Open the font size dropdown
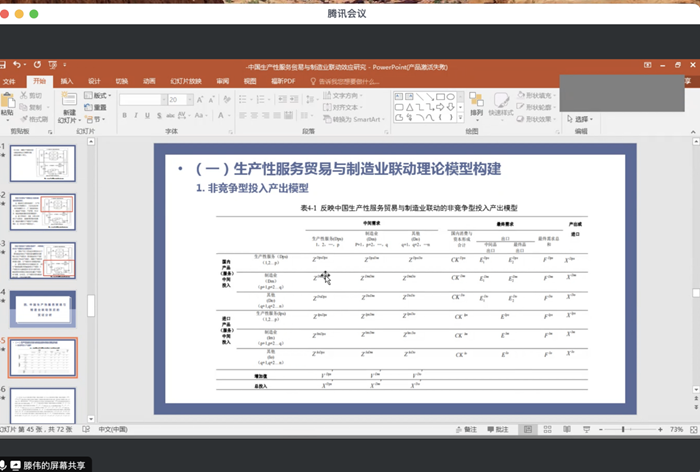This screenshot has width=700, height=472. [187, 100]
